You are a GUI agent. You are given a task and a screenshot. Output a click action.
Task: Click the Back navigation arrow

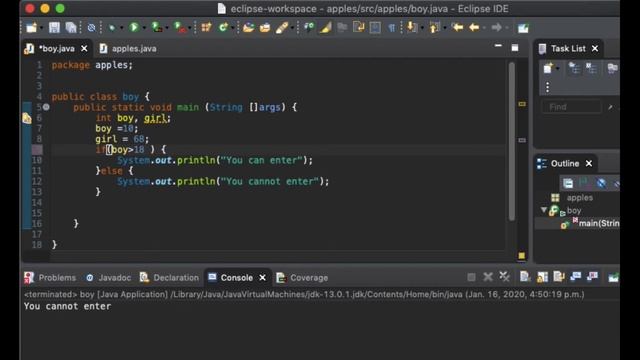[x=474, y=28]
